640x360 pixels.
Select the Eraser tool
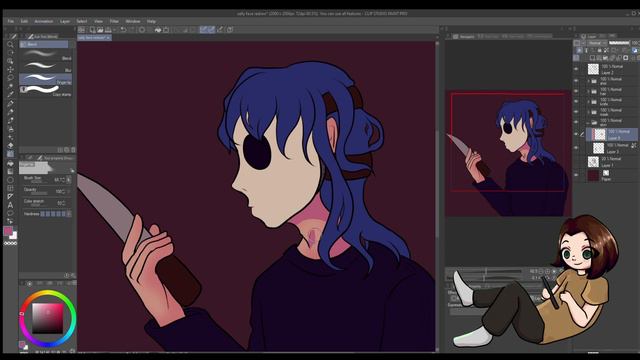(10, 145)
